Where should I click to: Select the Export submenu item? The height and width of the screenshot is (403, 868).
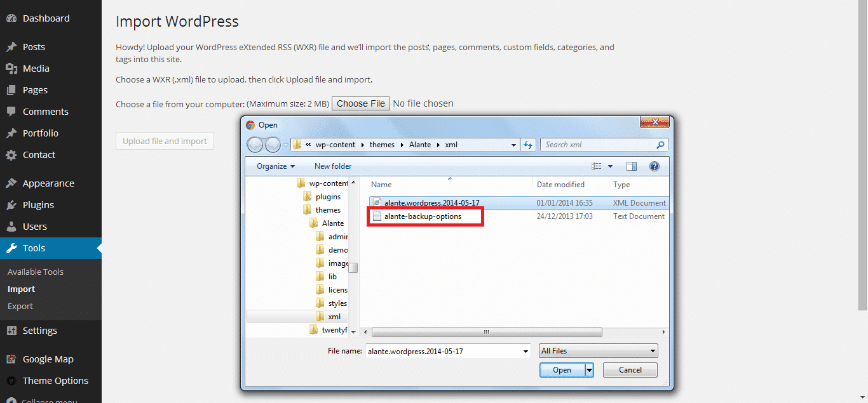click(x=20, y=306)
